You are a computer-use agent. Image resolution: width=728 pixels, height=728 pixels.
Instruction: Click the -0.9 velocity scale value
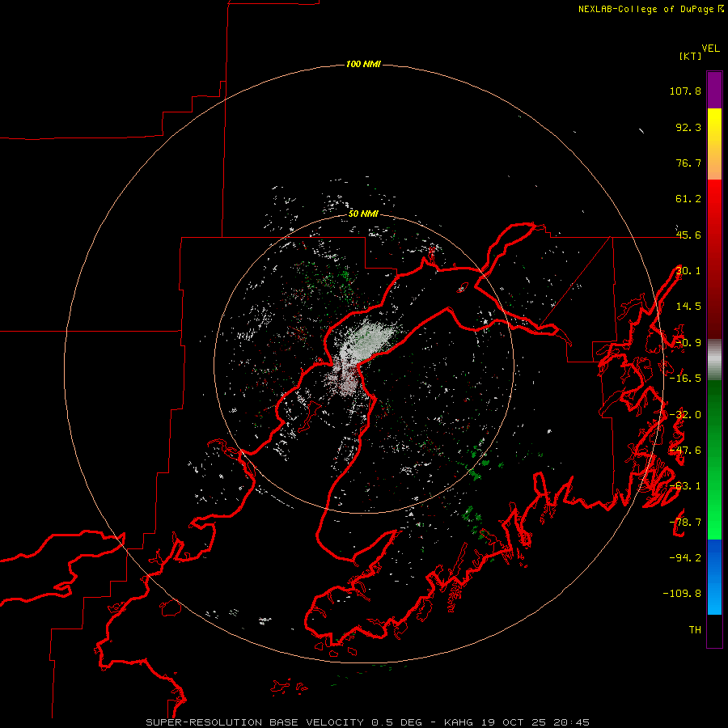click(688, 343)
